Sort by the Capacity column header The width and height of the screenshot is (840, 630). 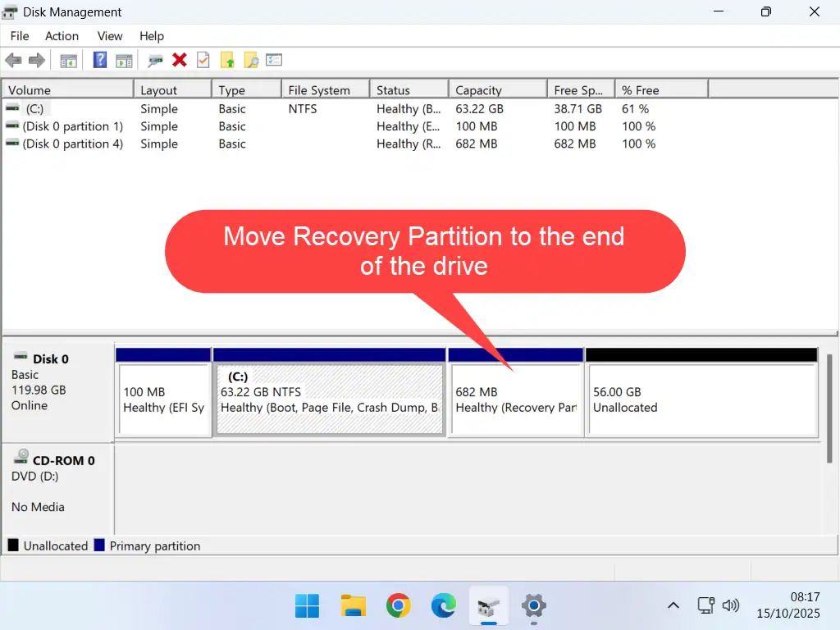point(497,90)
